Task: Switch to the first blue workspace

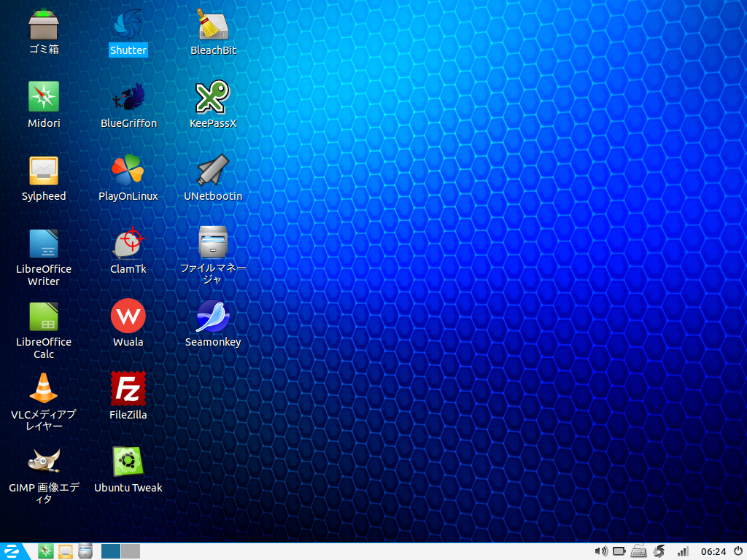Action: tap(111, 551)
